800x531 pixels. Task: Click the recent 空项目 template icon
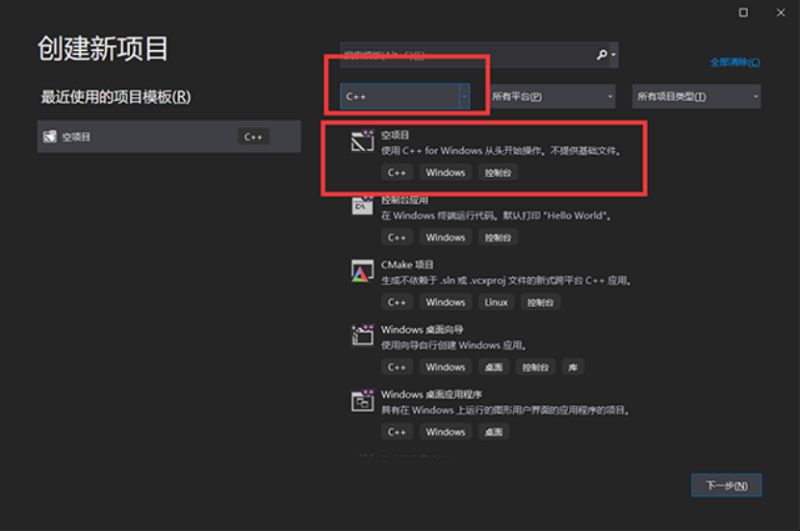click(x=48, y=137)
